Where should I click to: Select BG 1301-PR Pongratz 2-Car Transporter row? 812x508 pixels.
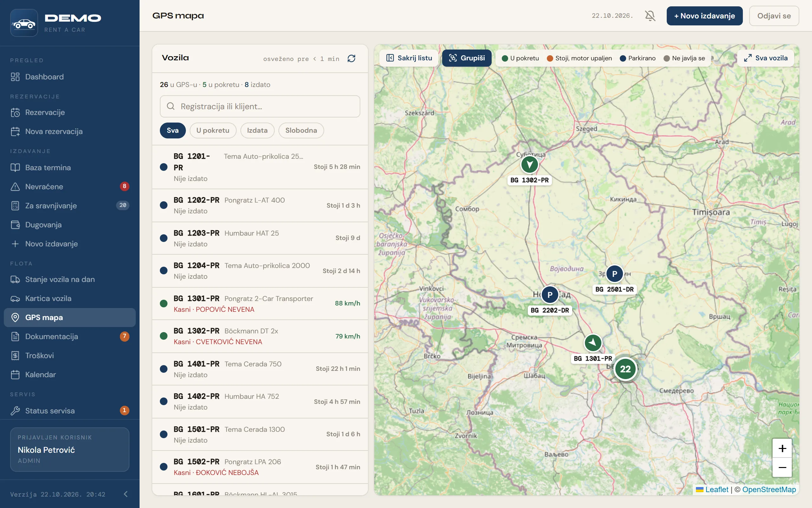pyautogui.click(x=260, y=304)
